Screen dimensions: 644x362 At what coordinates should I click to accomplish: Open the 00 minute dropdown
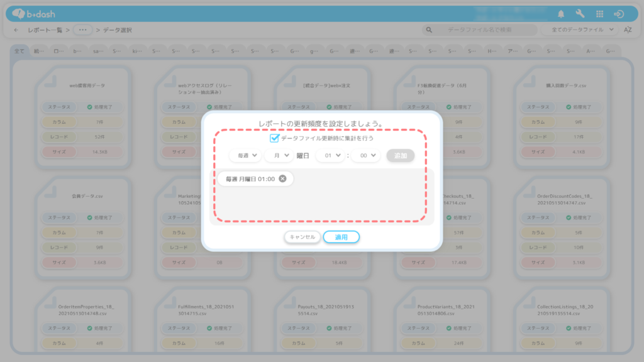[x=366, y=156]
